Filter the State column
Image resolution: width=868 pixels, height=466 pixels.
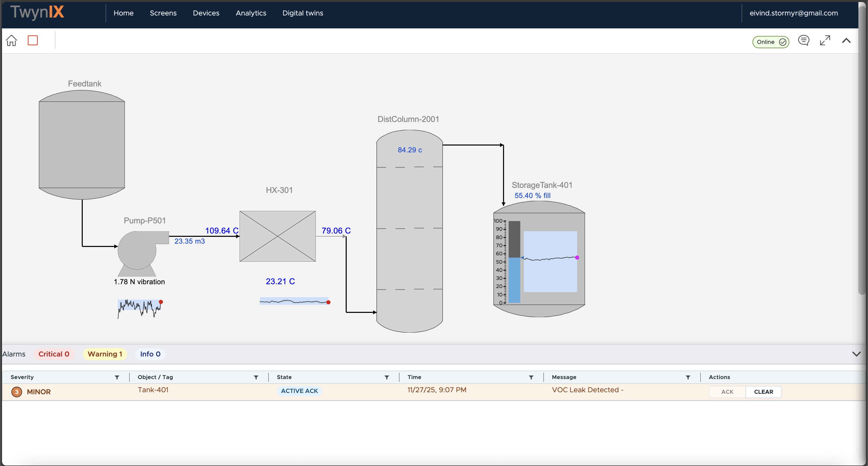(387, 377)
